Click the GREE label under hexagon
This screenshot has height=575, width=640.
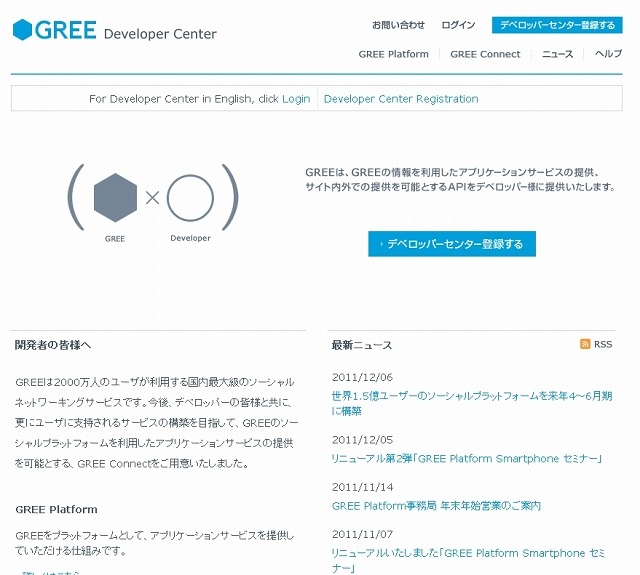click(115, 239)
